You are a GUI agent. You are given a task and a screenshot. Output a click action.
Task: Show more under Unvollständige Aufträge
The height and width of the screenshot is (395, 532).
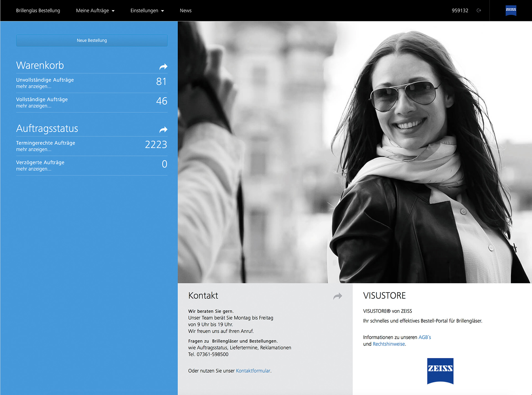[x=34, y=86]
